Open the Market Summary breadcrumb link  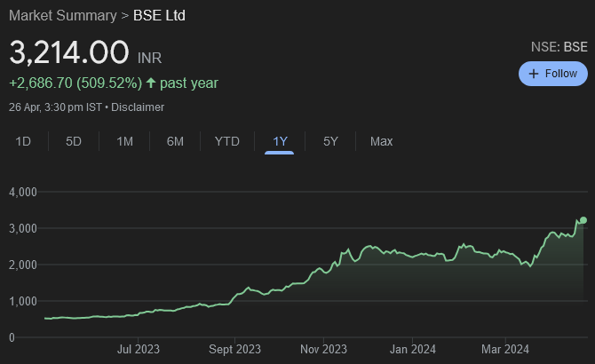[x=63, y=16]
